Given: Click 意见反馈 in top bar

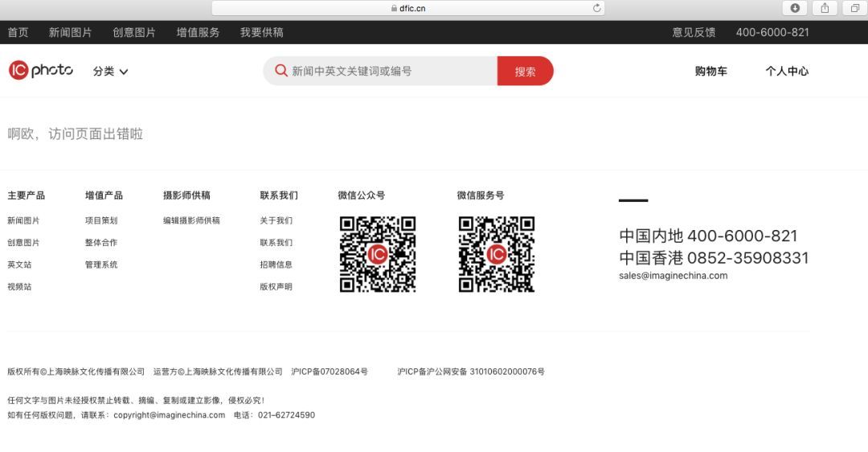Looking at the screenshot, I should (694, 32).
